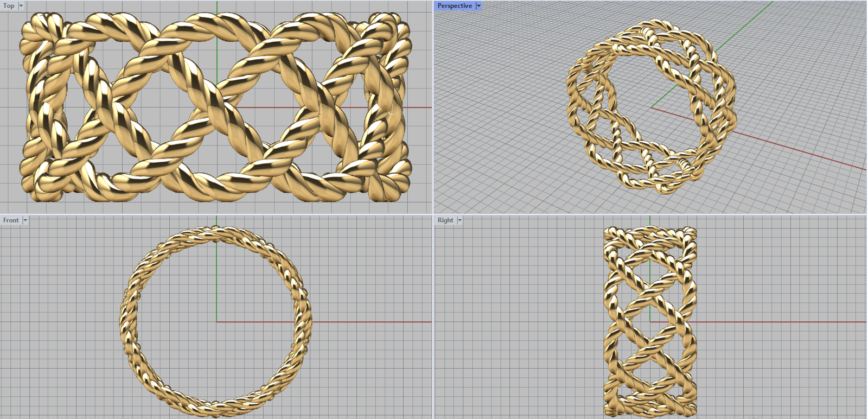Open the Top viewport dropdown arrow

pyautogui.click(x=21, y=5)
